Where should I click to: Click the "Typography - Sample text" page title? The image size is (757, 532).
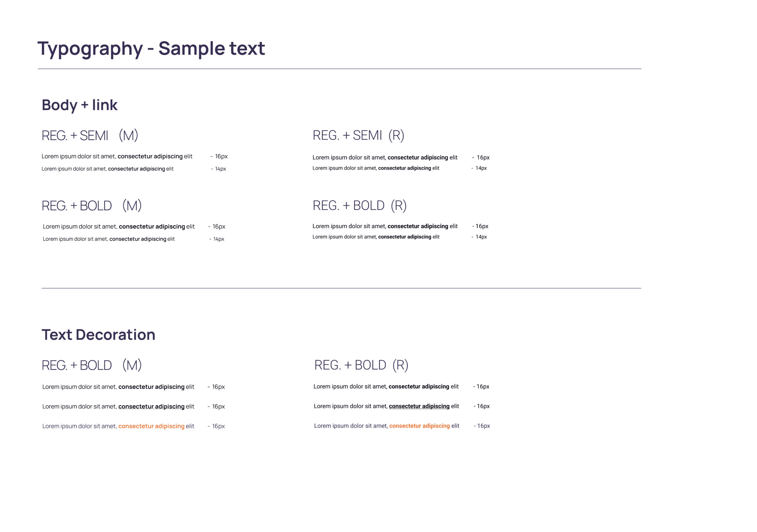point(151,49)
